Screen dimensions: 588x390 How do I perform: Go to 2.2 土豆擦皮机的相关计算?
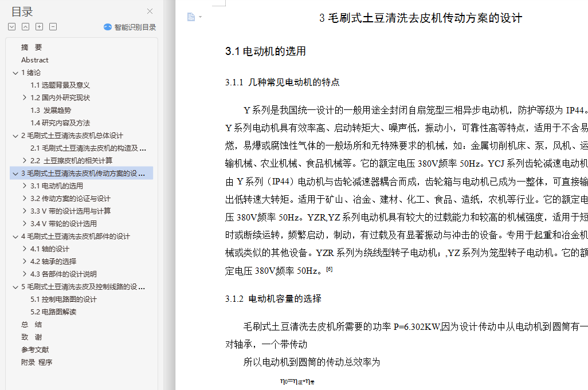pos(71,161)
